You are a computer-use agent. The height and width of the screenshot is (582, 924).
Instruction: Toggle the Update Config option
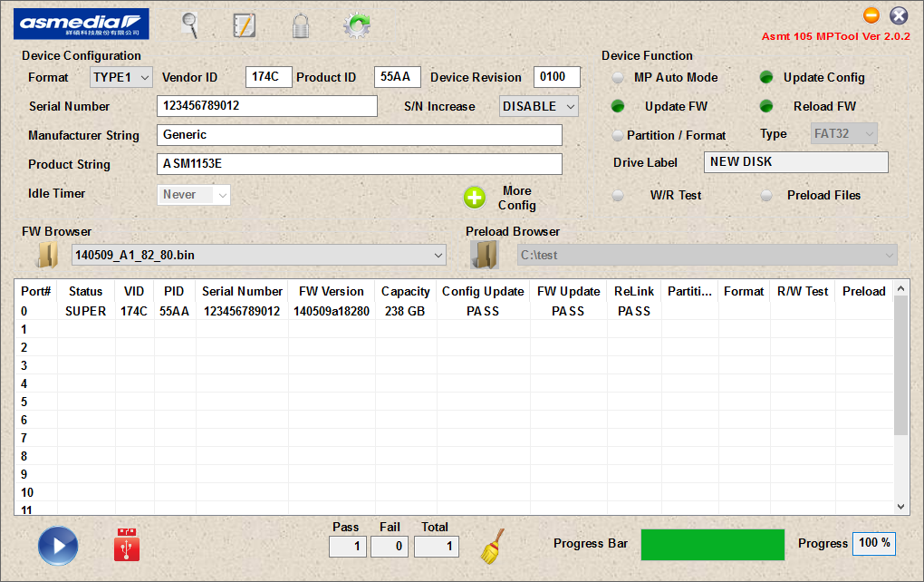[x=766, y=77]
